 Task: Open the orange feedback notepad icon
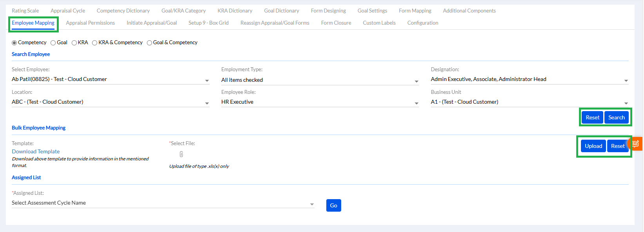click(x=635, y=144)
